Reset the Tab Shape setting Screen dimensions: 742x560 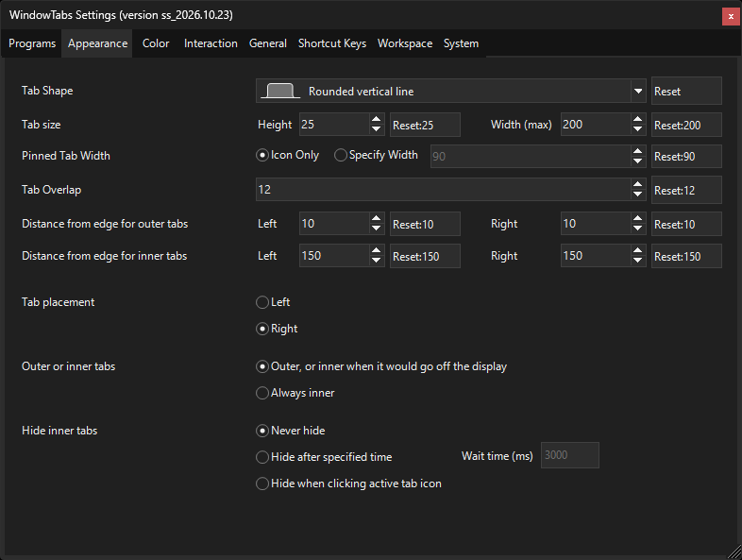pyautogui.click(x=686, y=91)
